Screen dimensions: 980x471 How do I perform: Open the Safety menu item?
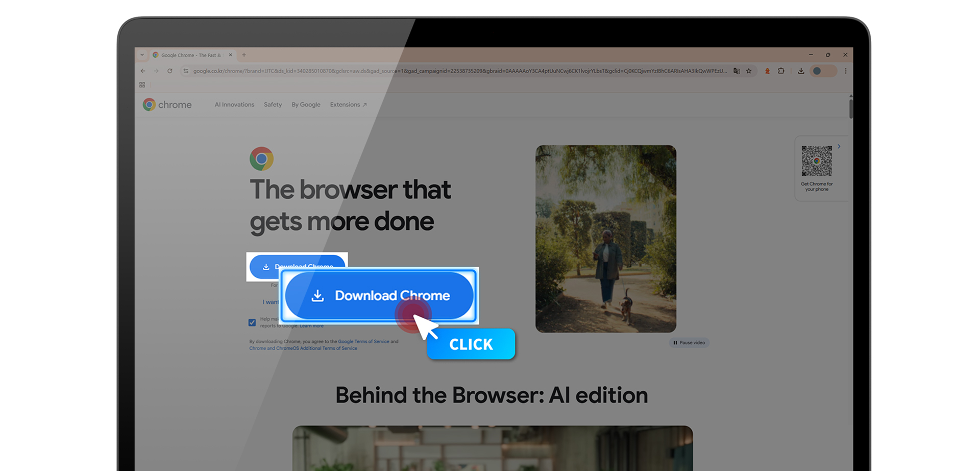coord(273,105)
